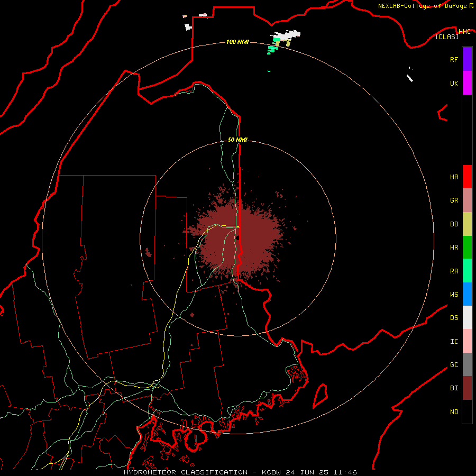Click the WS legend label
The width and height of the screenshot is (476, 476).
[454, 294]
